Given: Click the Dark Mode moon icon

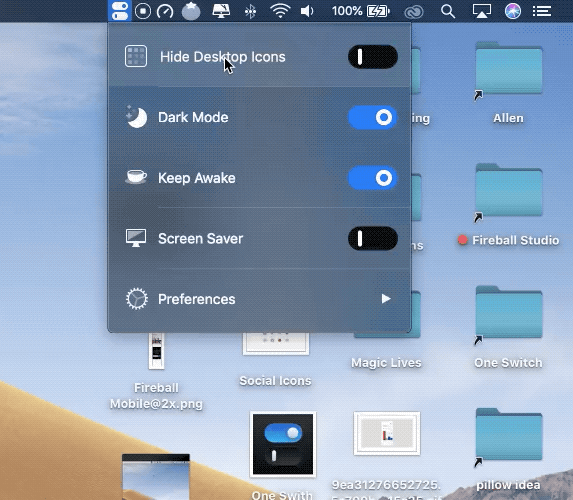Looking at the screenshot, I should coord(136,117).
